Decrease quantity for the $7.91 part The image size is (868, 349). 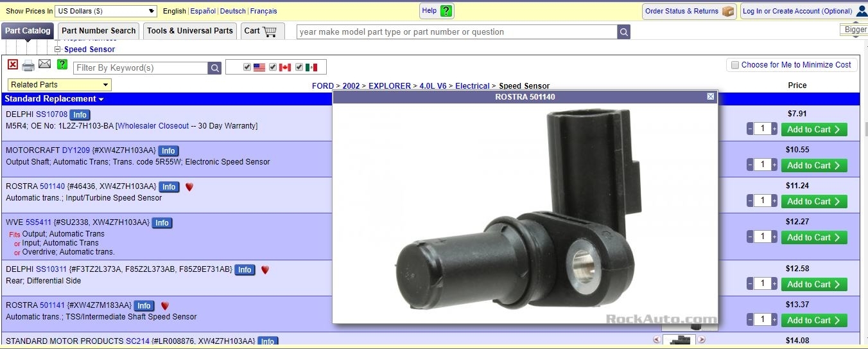750,129
